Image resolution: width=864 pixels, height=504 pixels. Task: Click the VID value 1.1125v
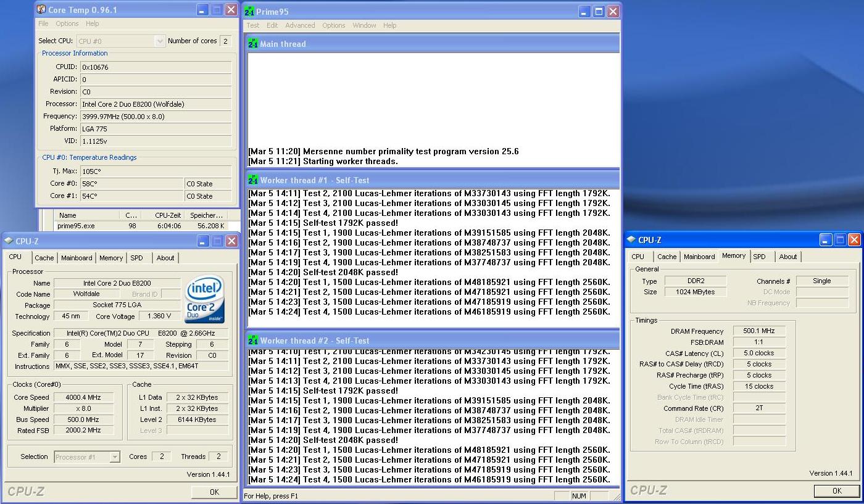click(x=156, y=141)
